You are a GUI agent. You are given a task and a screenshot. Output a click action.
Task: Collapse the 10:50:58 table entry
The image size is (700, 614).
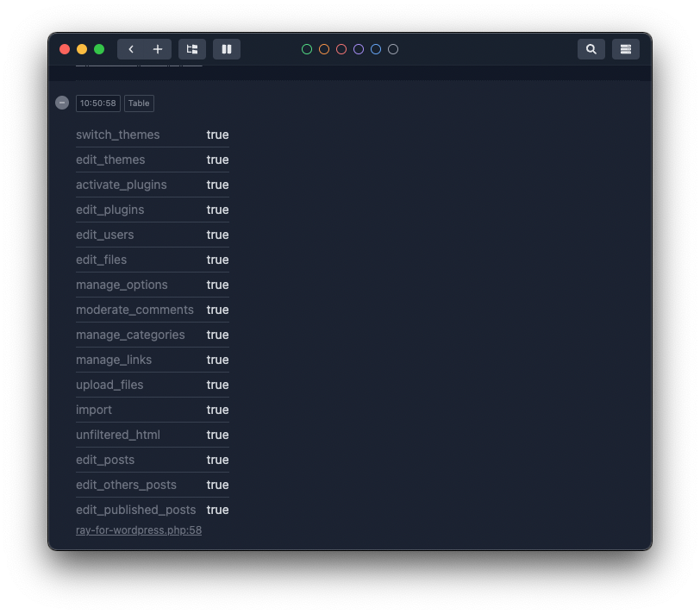[x=62, y=103]
